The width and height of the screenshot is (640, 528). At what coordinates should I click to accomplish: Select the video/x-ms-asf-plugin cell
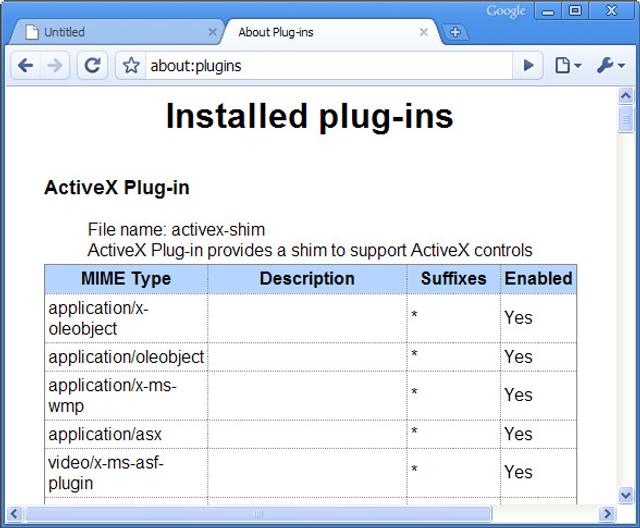point(126,473)
